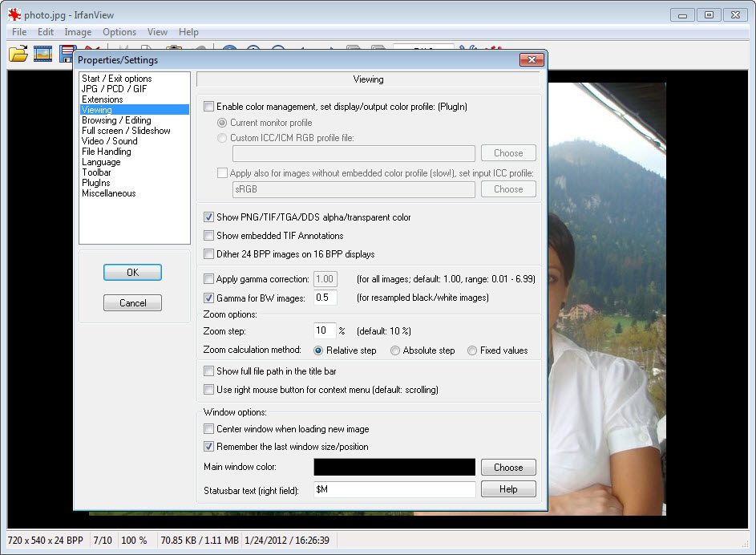Click the custom ICC/ICM profile file path field
This screenshot has width=756, height=555.
354,153
